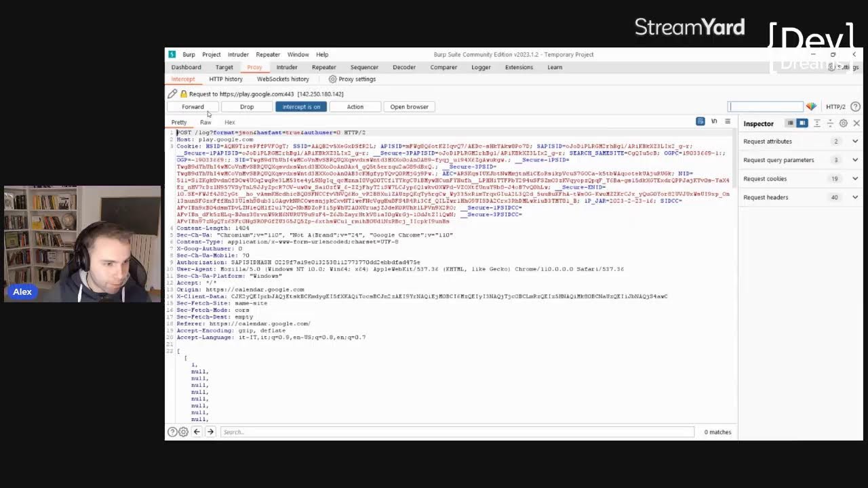The width and height of the screenshot is (868, 488).
Task: Open HTTP history sub-tab
Action: point(226,79)
